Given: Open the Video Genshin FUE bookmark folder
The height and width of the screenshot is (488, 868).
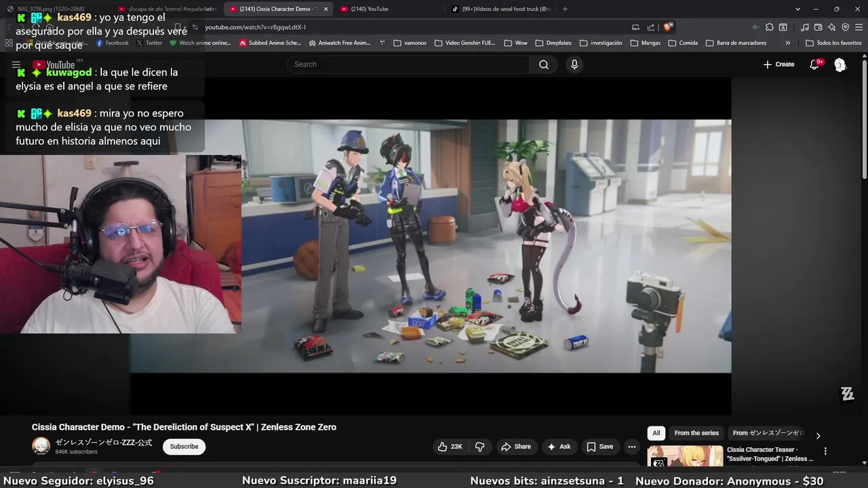Looking at the screenshot, I should [465, 43].
